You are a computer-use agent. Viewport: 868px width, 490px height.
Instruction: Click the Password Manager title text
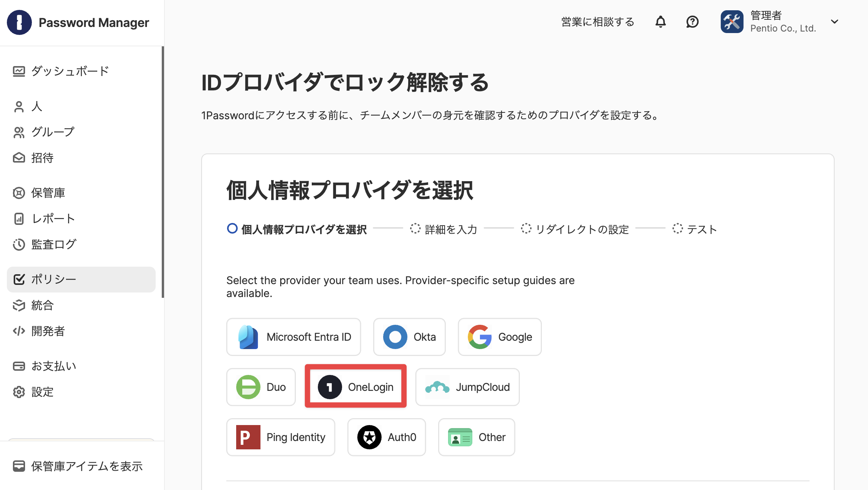(94, 23)
